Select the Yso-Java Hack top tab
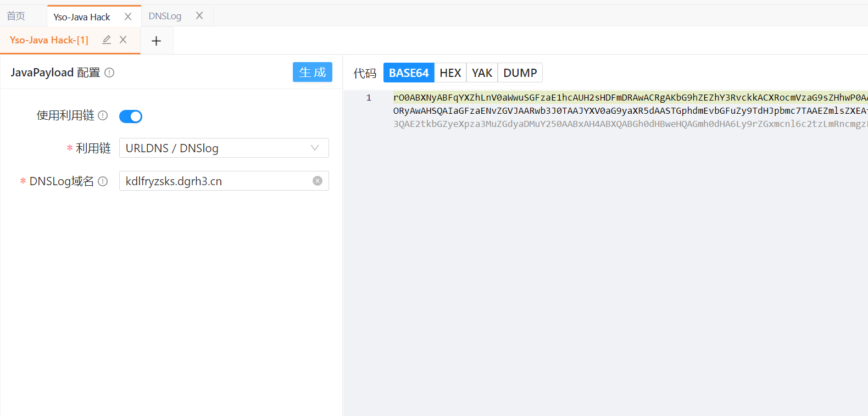Viewport: 868px width, 416px height. pos(82,17)
